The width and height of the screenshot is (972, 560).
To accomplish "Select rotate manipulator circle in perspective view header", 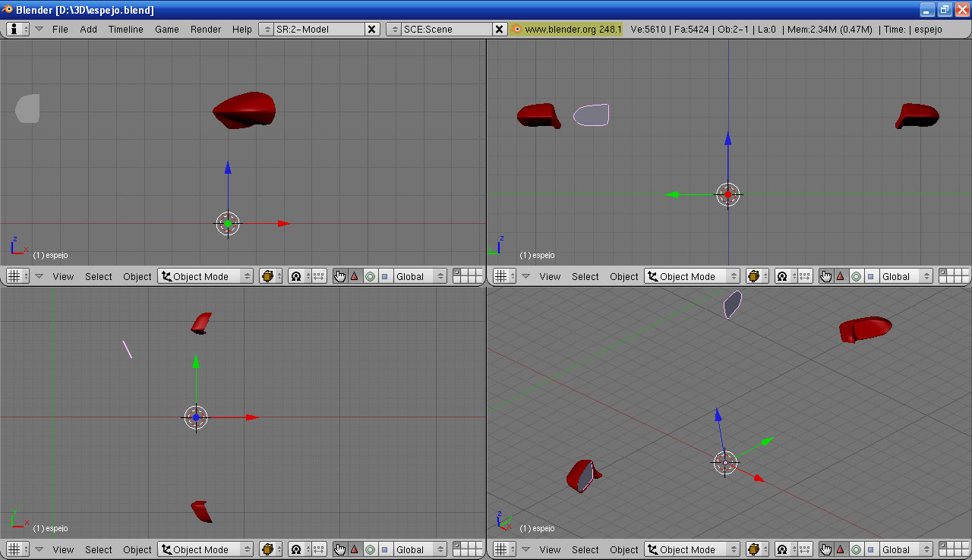I will coord(856,549).
